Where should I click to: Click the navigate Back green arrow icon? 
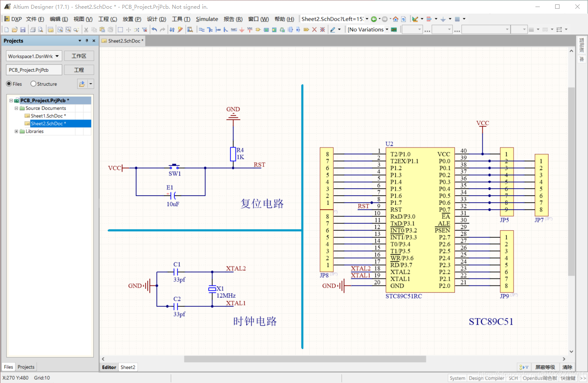tap(374, 19)
